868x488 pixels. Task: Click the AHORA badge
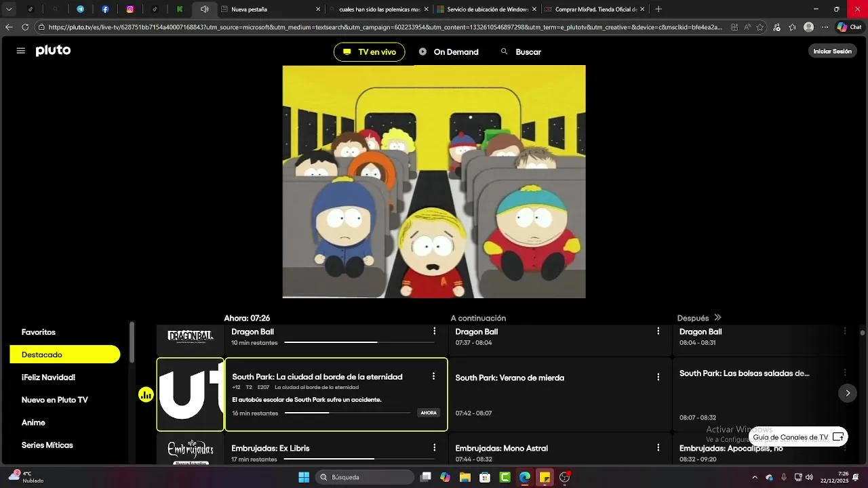point(429,413)
